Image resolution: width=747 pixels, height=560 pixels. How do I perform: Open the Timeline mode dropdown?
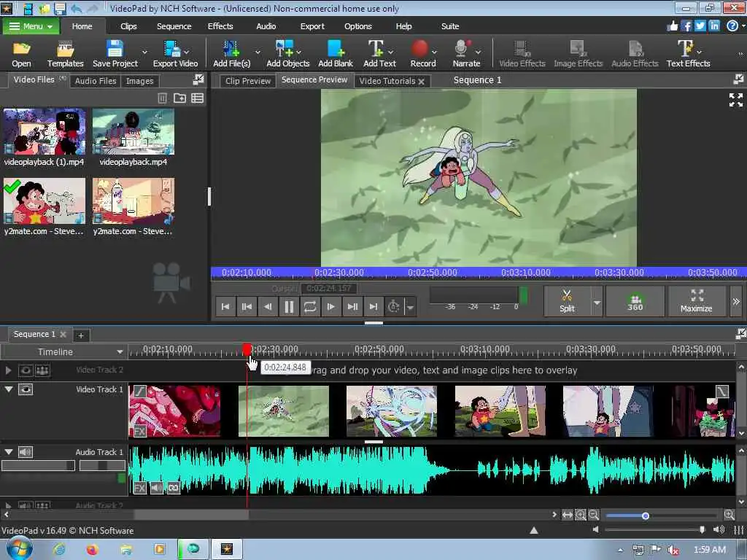120,352
